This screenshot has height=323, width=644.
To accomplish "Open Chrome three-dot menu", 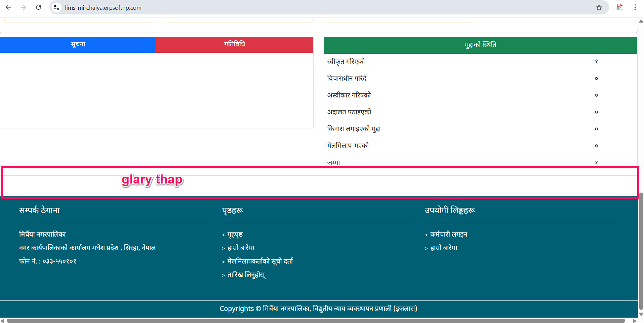I will (635, 7).
